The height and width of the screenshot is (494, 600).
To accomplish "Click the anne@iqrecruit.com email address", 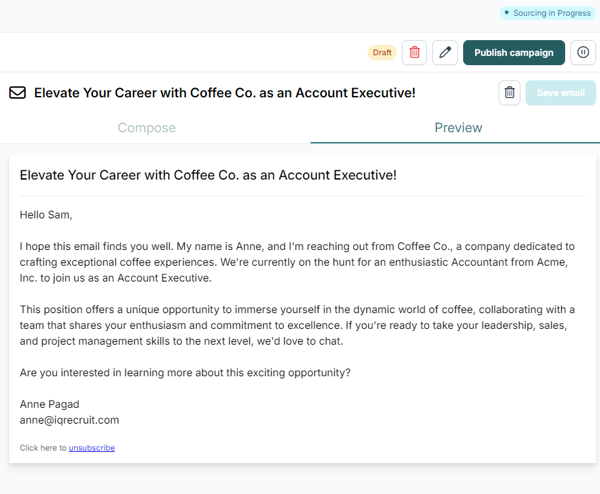I will (69, 420).
